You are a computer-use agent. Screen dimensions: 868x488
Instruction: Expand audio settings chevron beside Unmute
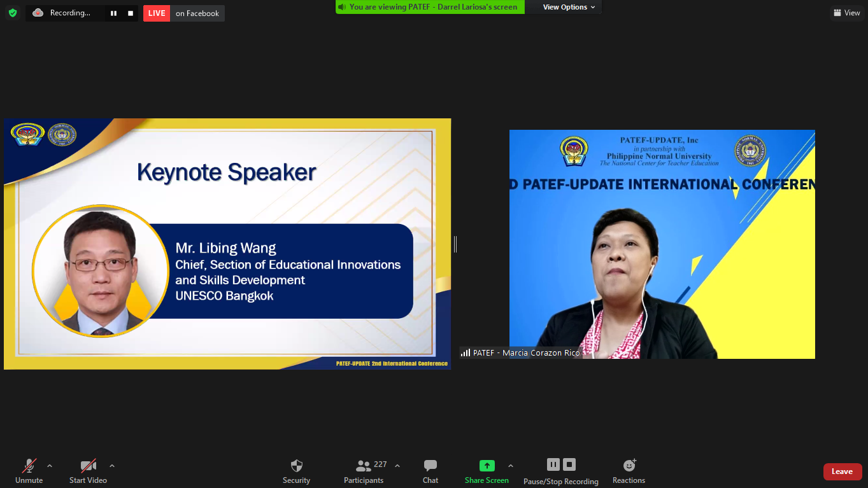click(x=50, y=466)
